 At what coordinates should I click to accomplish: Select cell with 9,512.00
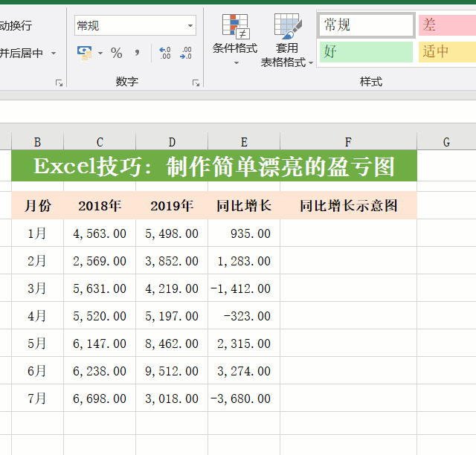click(x=172, y=371)
